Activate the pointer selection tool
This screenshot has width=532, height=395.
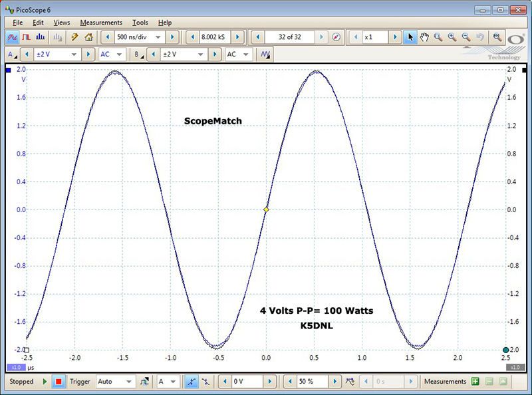tap(410, 37)
